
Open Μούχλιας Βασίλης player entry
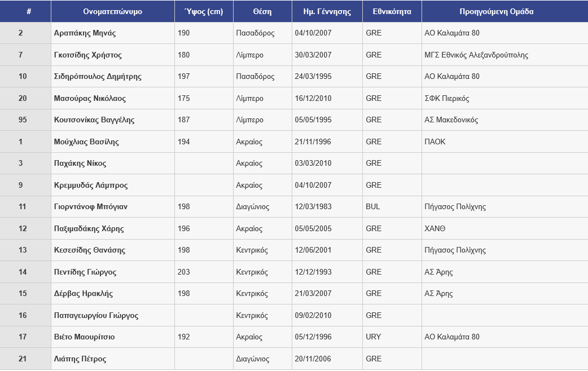coord(86,142)
